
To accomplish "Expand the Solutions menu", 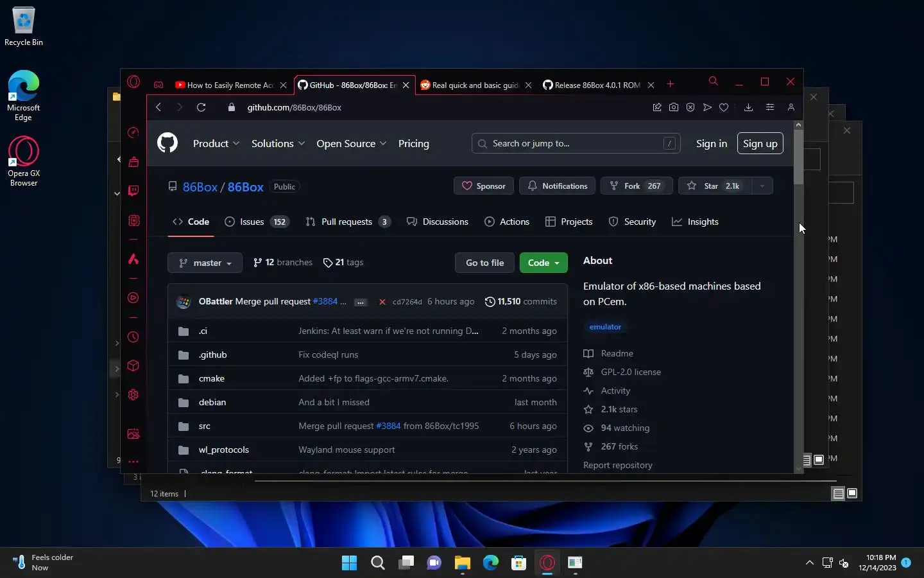I will 278,144.
